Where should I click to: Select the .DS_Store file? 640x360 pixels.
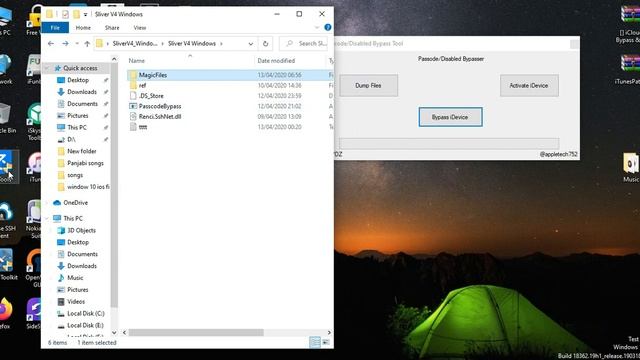(151, 96)
